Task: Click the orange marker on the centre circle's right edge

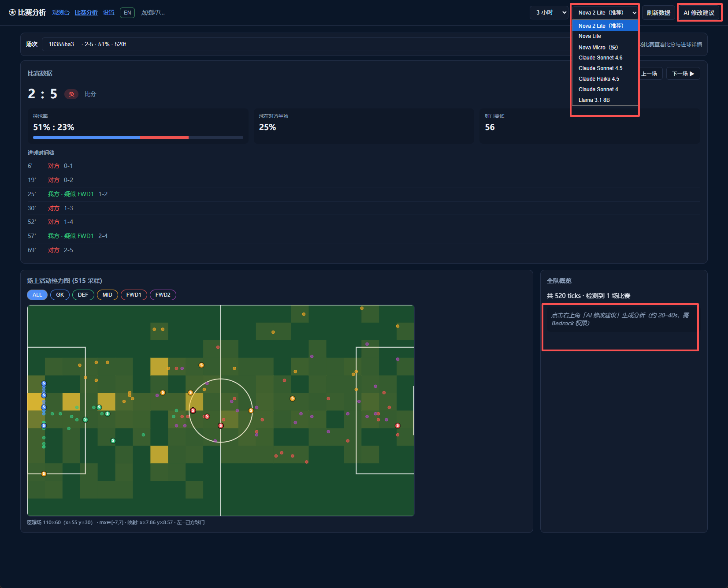Action: pyautogui.click(x=251, y=410)
